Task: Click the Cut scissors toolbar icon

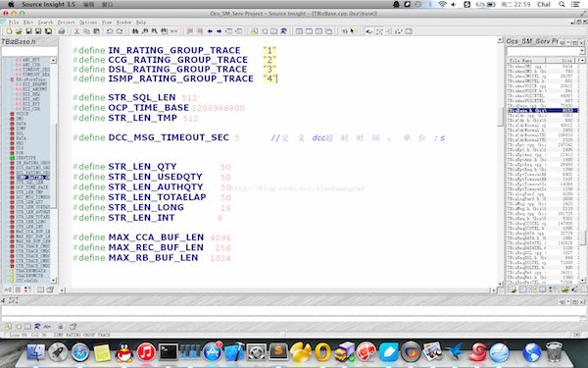Action: click(76, 31)
